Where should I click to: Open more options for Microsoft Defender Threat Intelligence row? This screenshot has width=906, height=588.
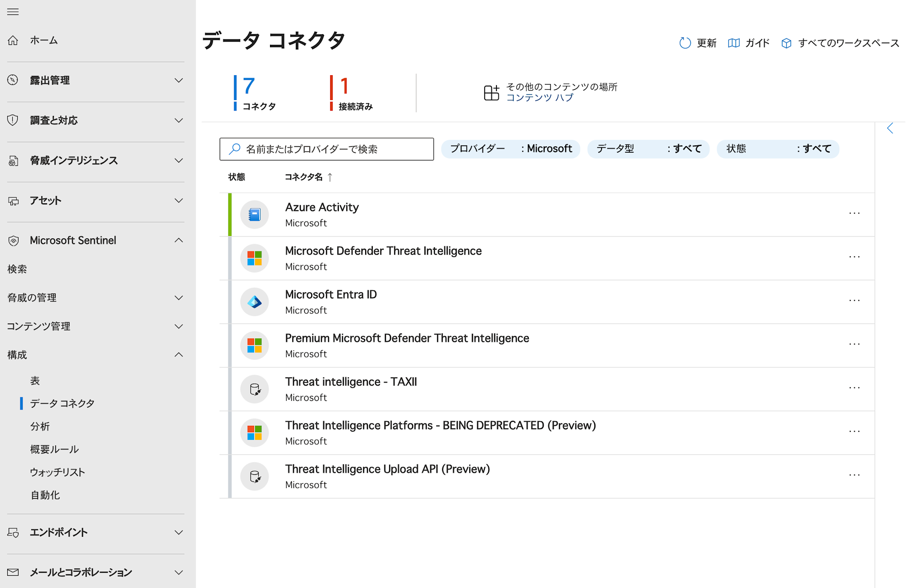click(x=854, y=257)
